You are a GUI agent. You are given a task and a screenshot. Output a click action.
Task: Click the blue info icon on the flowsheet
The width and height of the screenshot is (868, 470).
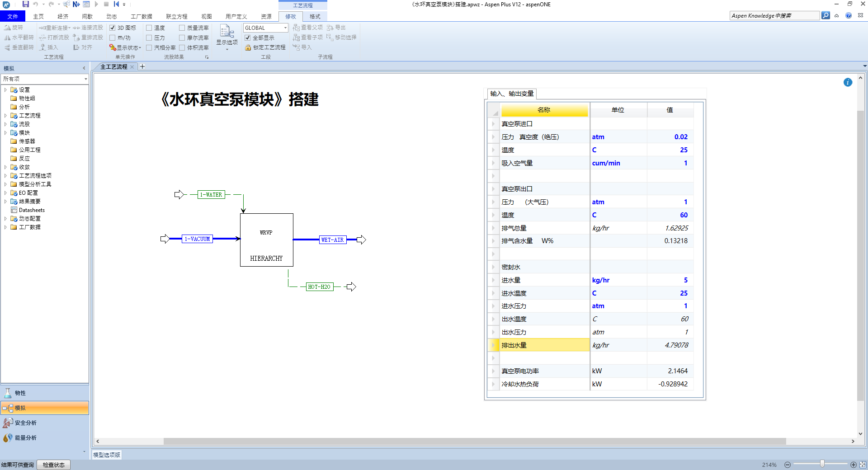[x=848, y=82]
